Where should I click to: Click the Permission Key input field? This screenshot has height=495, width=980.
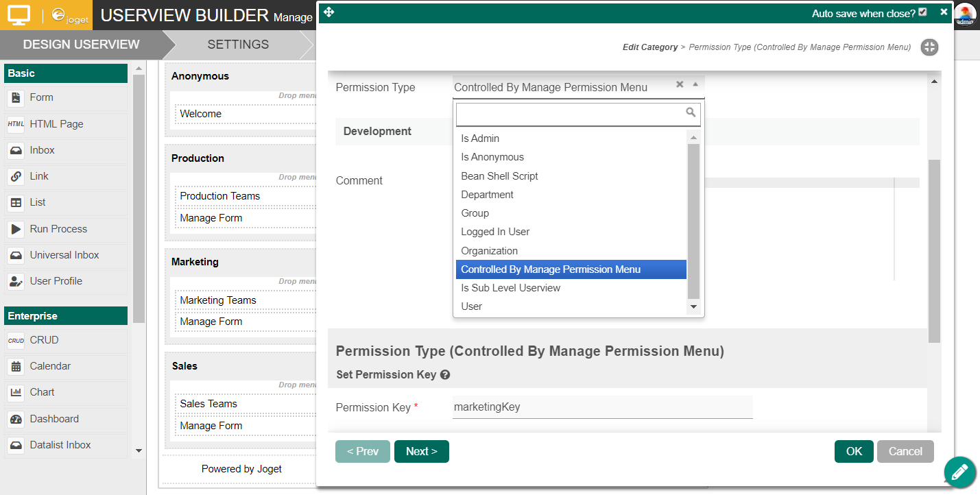pos(602,407)
